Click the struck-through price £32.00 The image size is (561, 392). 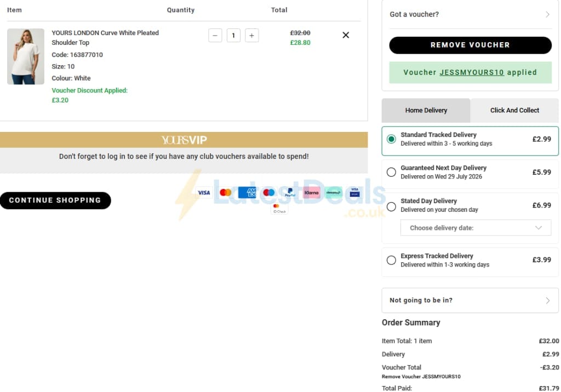[300, 33]
